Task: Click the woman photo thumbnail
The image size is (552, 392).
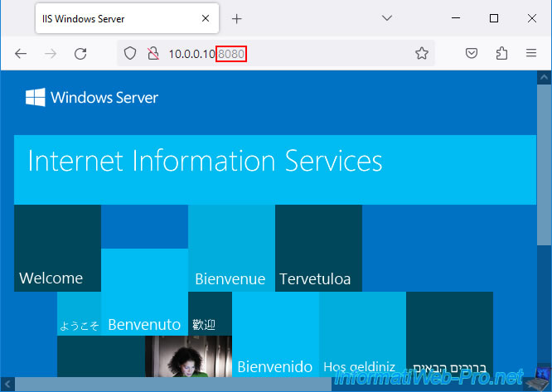Action: [x=188, y=356]
